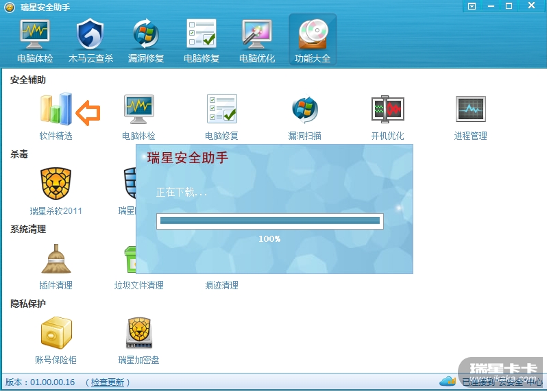Open the 插件清理 broom icon
This screenshot has height=392, width=549.
pos(56,258)
